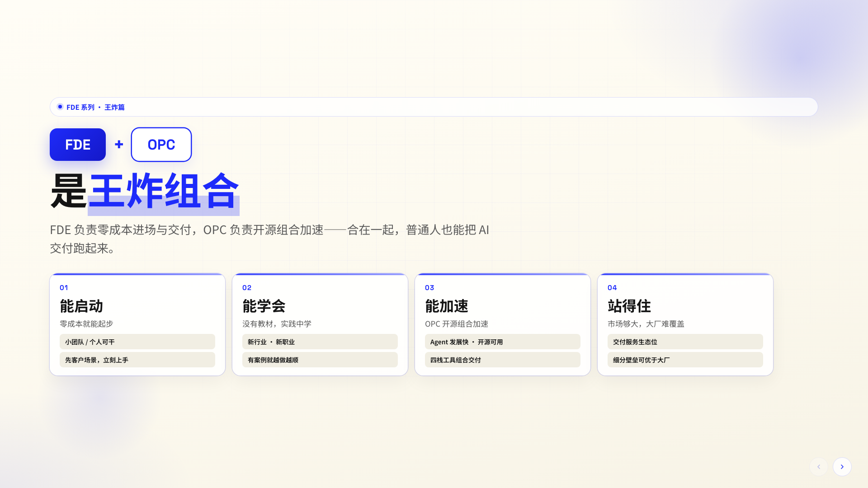Select the 细分壁垒可优于大厂 tag
The width and height of the screenshot is (868, 488).
click(x=685, y=360)
